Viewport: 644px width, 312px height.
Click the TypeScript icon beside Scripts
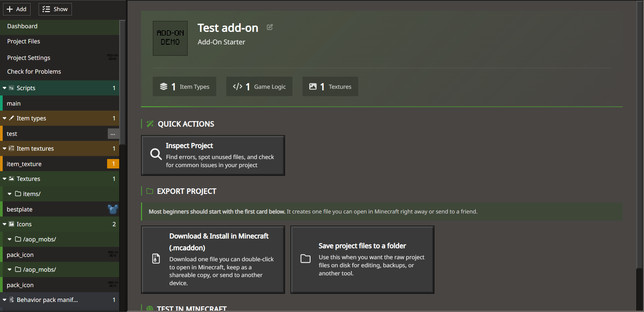tap(11, 88)
